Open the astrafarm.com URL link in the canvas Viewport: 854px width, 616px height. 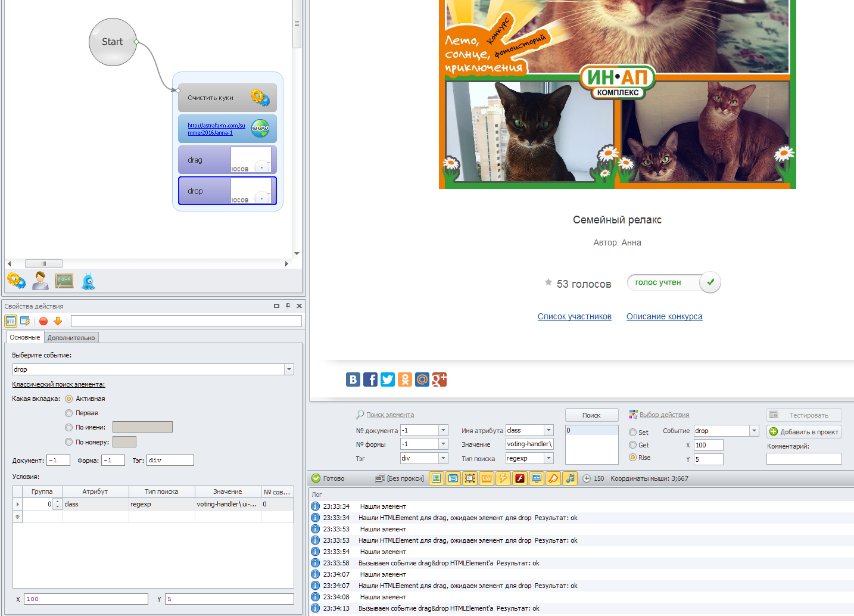tap(216, 129)
